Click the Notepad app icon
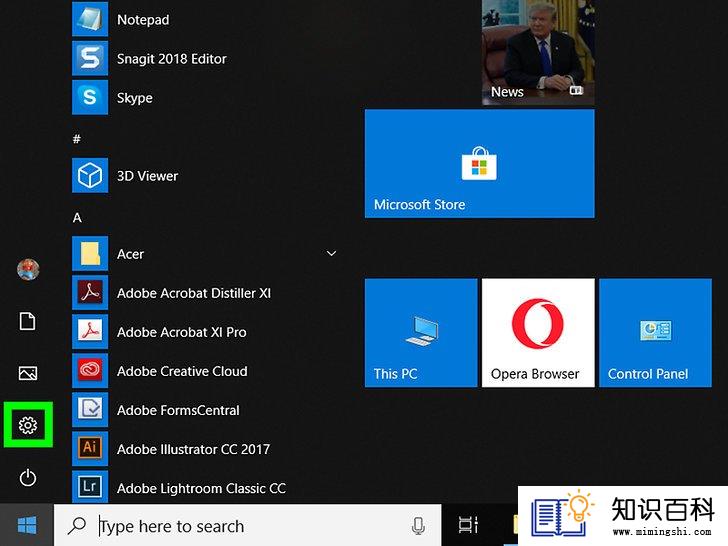Screen dimensions: 728x546 coord(90,19)
